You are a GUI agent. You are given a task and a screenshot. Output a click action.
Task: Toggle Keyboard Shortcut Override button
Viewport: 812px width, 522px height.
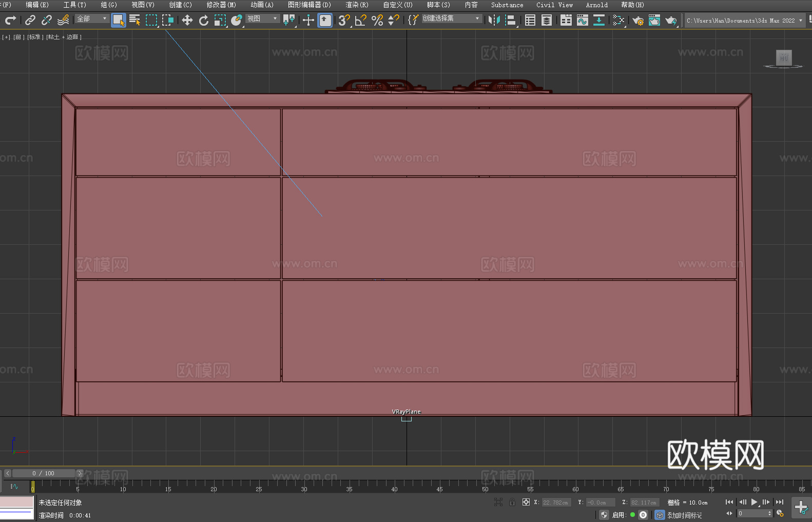(325, 21)
